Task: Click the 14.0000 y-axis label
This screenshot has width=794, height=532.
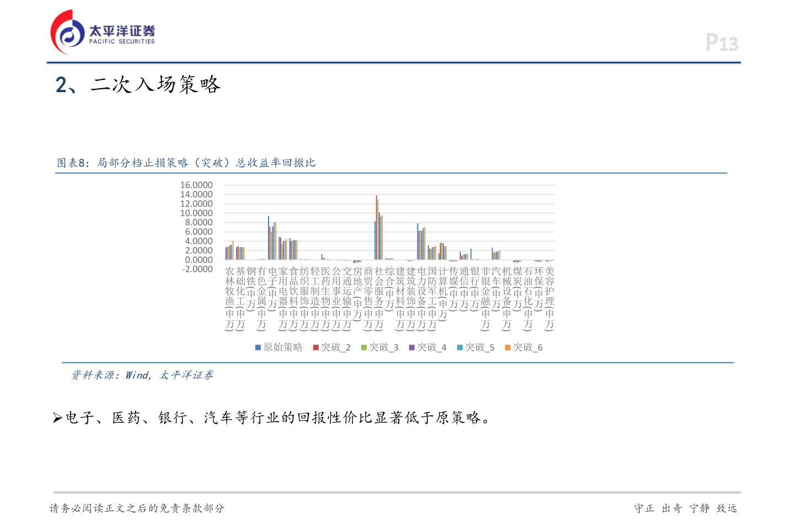Action: (196, 195)
